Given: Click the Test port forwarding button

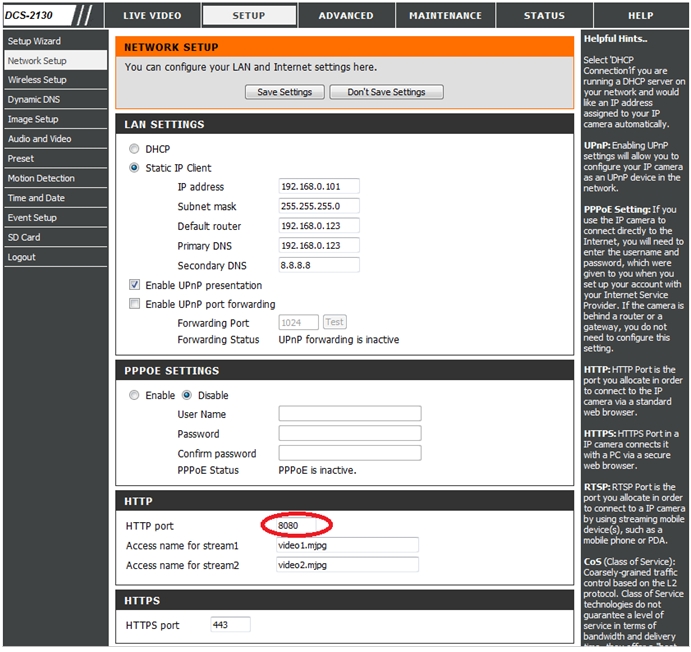Looking at the screenshot, I should 334,322.
